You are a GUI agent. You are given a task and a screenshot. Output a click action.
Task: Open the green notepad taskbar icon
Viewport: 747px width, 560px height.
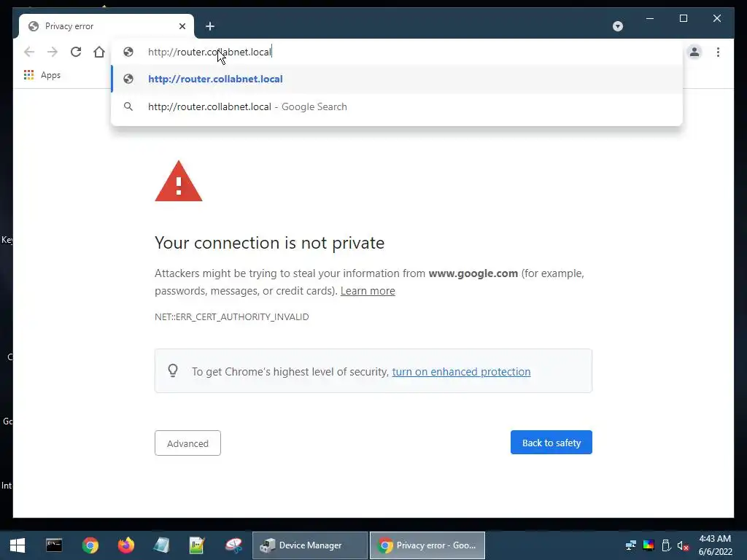coord(197,545)
